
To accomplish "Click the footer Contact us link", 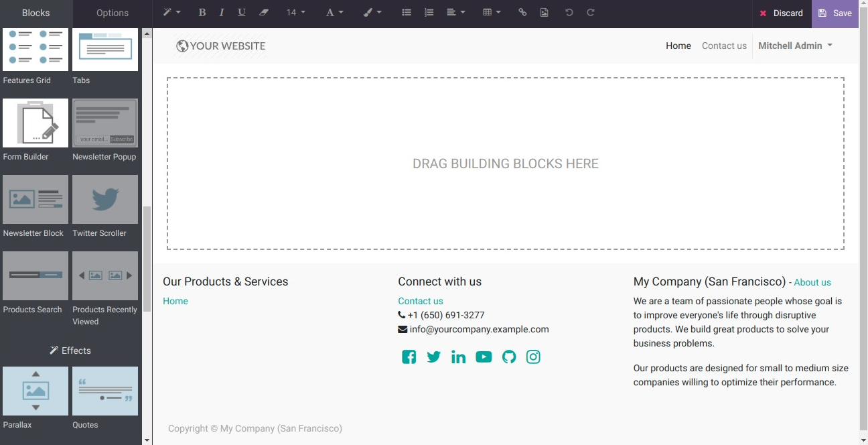I will (x=421, y=301).
